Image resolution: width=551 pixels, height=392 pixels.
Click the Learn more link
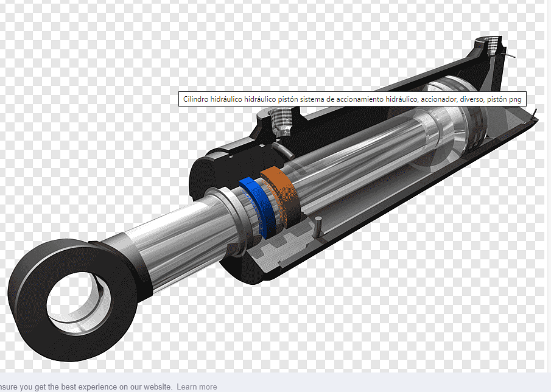click(x=197, y=387)
